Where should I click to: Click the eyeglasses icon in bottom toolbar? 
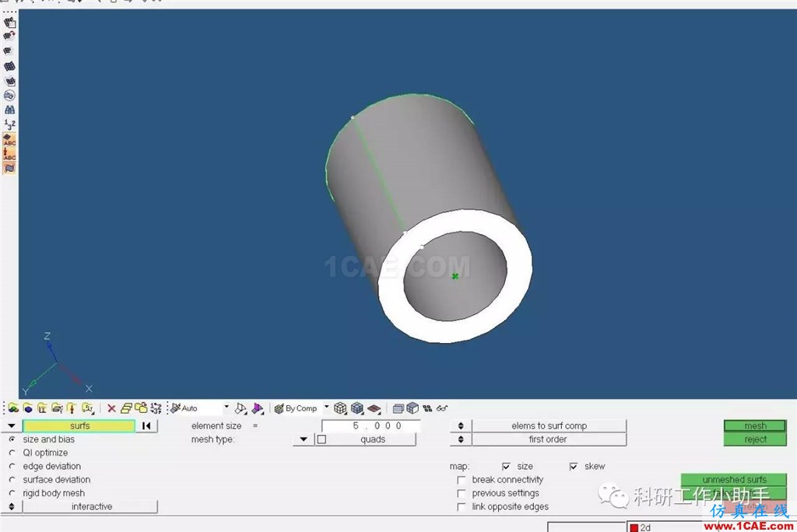point(442,408)
